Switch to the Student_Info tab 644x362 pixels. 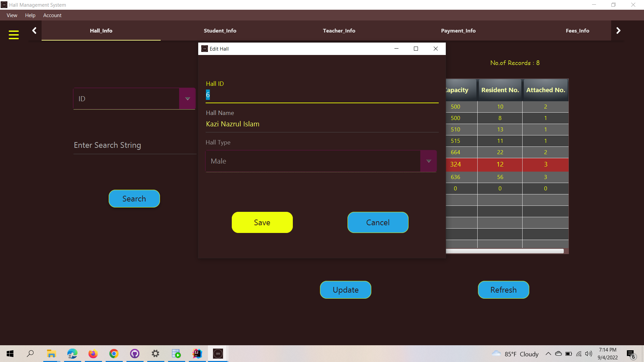point(220,30)
